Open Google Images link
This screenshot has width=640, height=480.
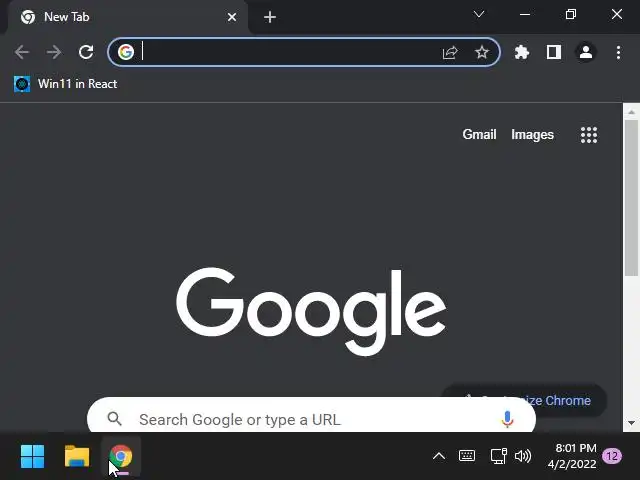(x=532, y=135)
